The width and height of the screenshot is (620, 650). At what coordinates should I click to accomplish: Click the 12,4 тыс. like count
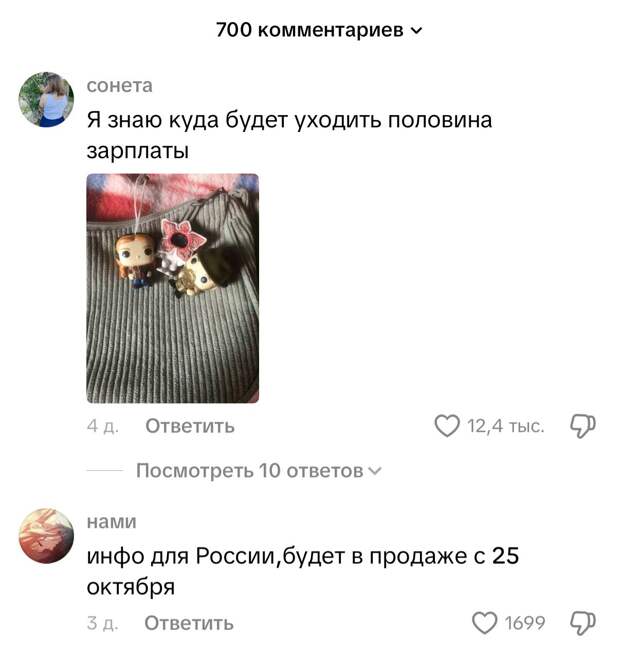[506, 426]
